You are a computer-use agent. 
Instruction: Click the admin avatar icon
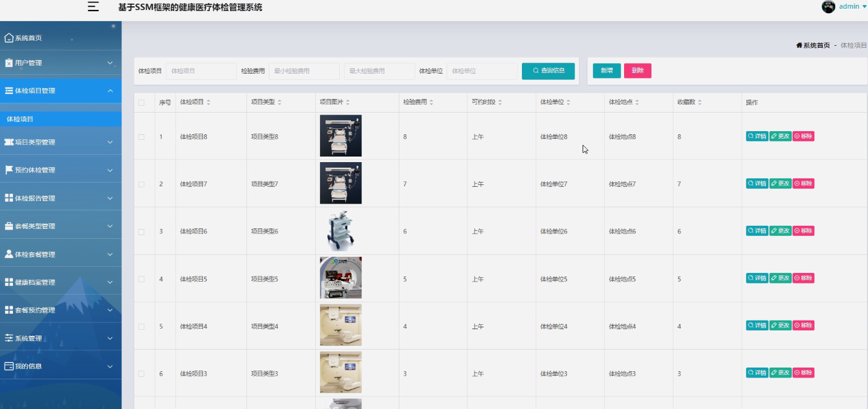[828, 6]
